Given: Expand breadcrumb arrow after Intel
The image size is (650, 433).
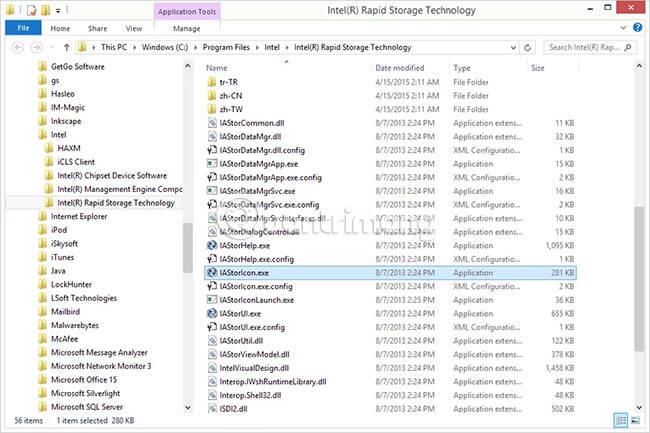Looking at the screenshot, I should (x=287, y=48).
